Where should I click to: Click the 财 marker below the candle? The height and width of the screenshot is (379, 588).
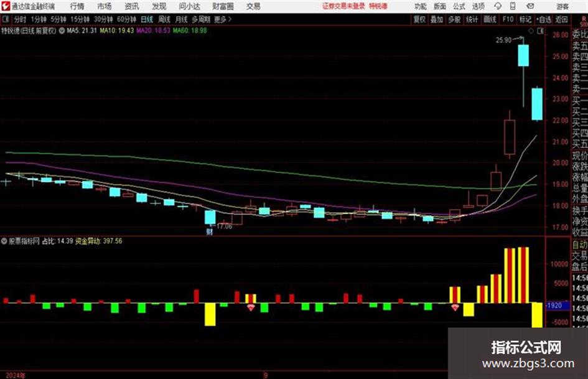click(209, 232)
